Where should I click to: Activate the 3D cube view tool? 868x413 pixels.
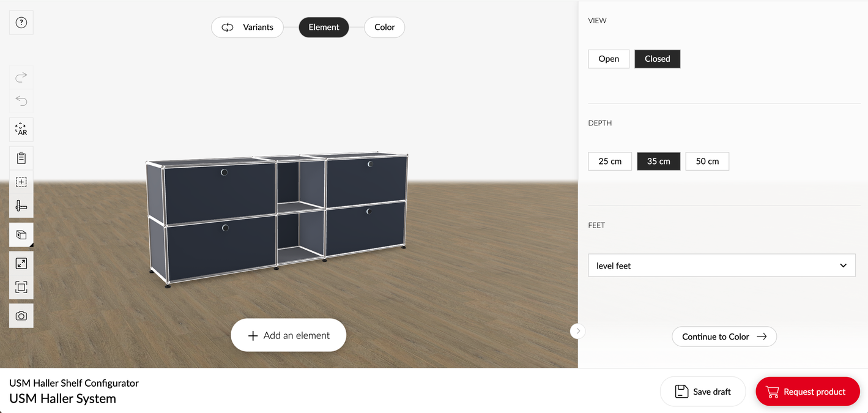tap(21, 234)
